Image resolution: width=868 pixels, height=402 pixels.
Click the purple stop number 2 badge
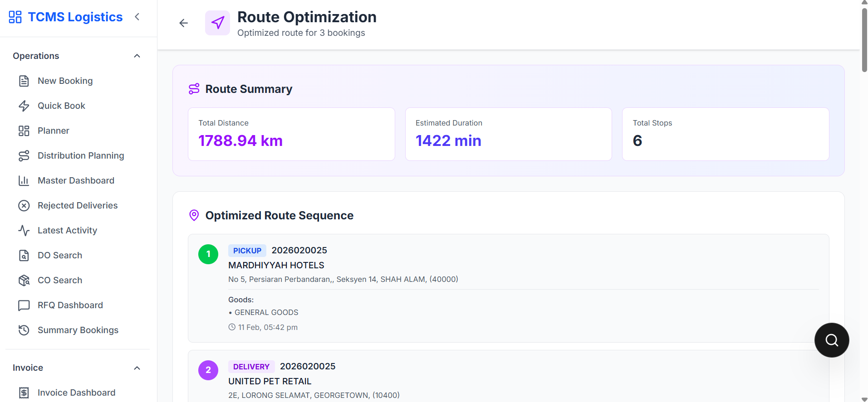(x=208, y=370)
